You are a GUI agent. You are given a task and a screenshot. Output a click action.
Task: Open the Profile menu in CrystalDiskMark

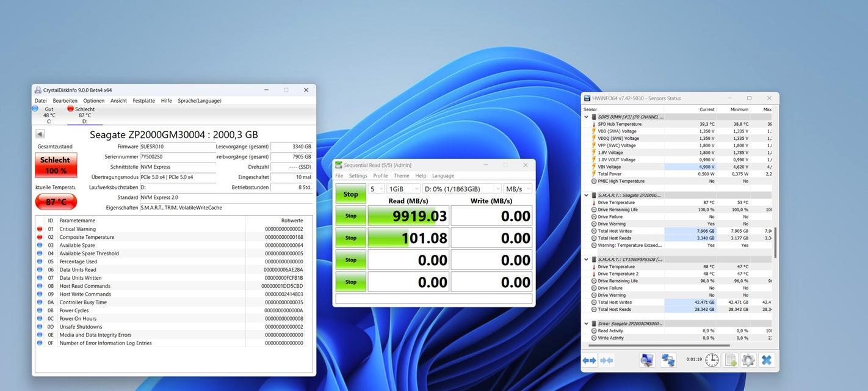380,176
